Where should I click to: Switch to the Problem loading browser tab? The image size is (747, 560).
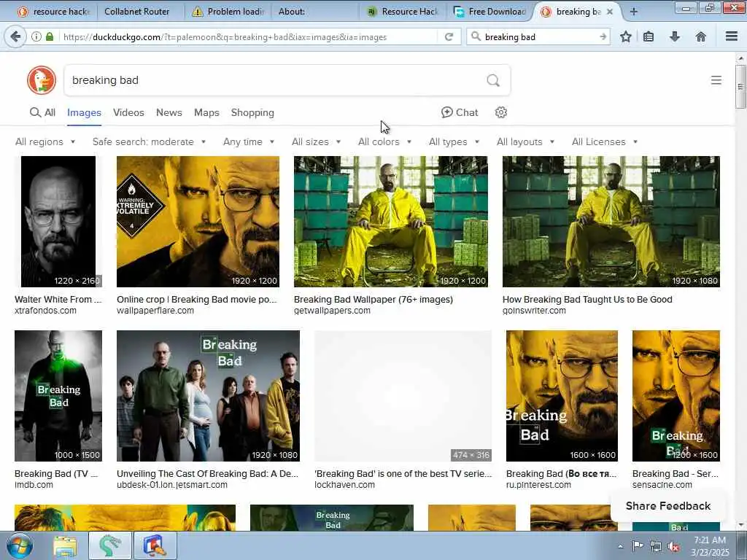click(x=228, y=12)
